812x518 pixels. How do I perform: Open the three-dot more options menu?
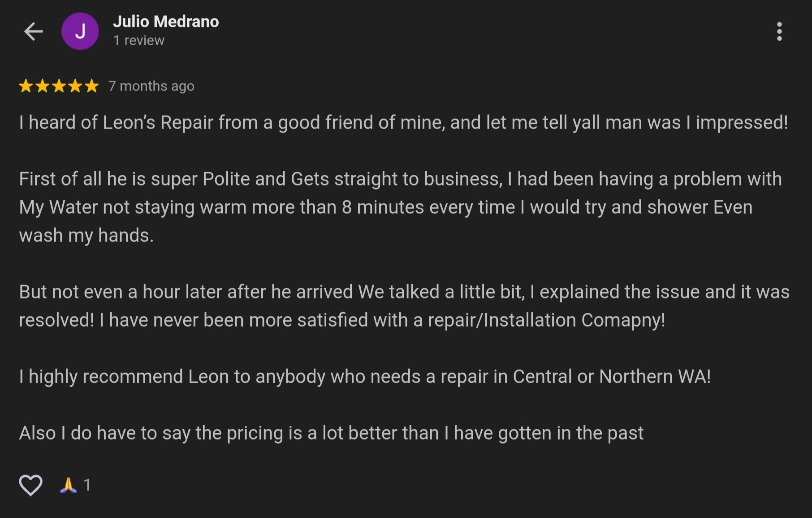(x=779, y=31)
